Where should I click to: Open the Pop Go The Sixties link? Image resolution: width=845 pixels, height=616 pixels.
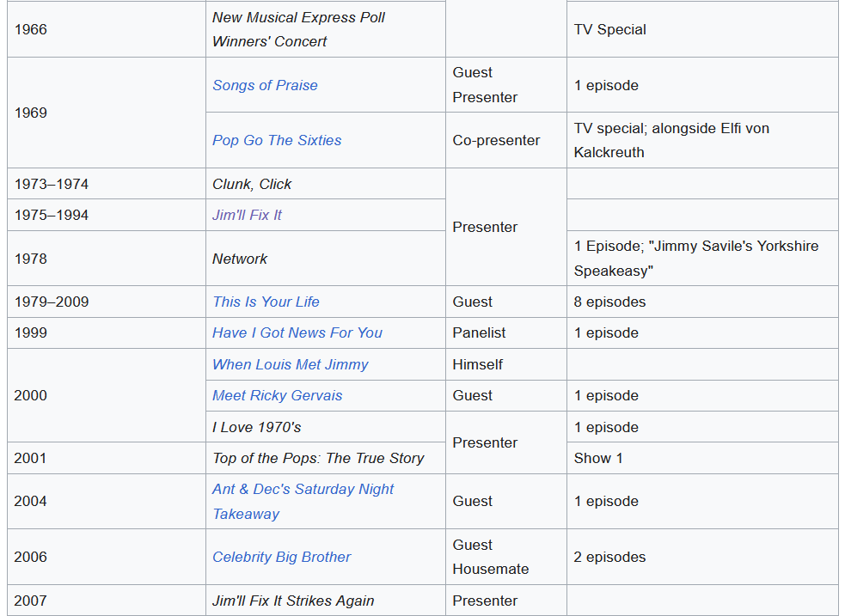(277, 140)
